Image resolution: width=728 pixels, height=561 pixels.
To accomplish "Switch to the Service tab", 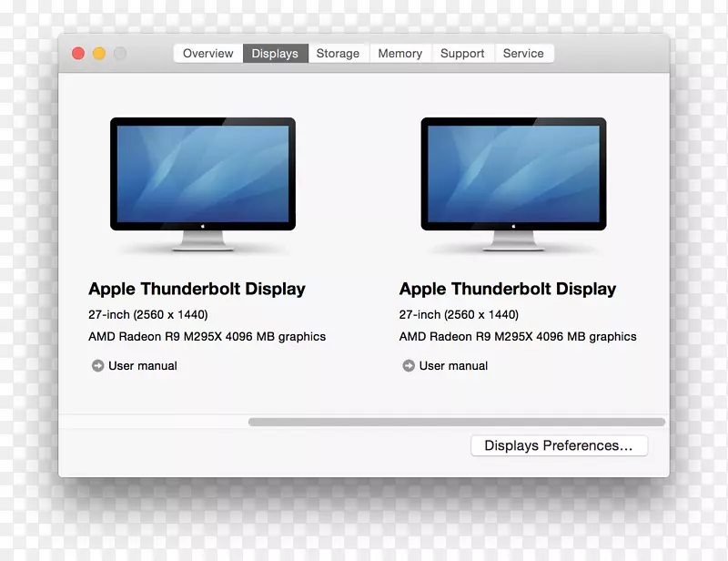I will coord(524,53).
